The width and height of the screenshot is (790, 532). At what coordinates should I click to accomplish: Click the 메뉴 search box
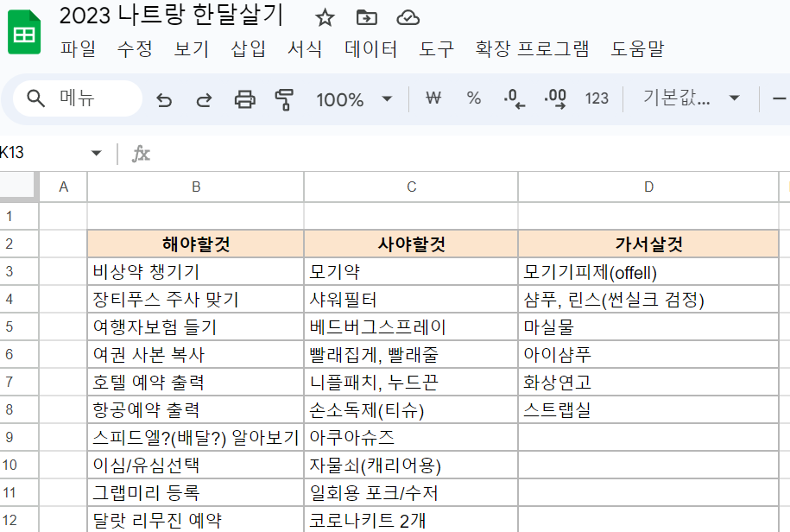click(x=78, y=98)
